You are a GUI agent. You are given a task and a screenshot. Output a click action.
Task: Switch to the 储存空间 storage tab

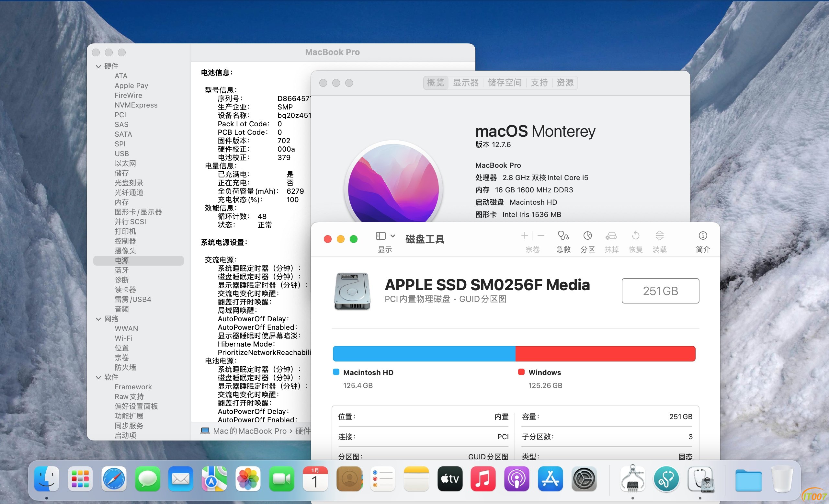(504, 83)
